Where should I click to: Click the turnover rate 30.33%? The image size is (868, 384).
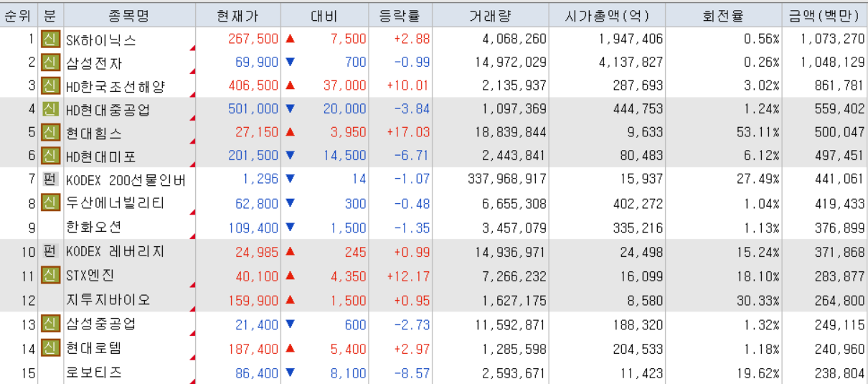pos(758,300)
